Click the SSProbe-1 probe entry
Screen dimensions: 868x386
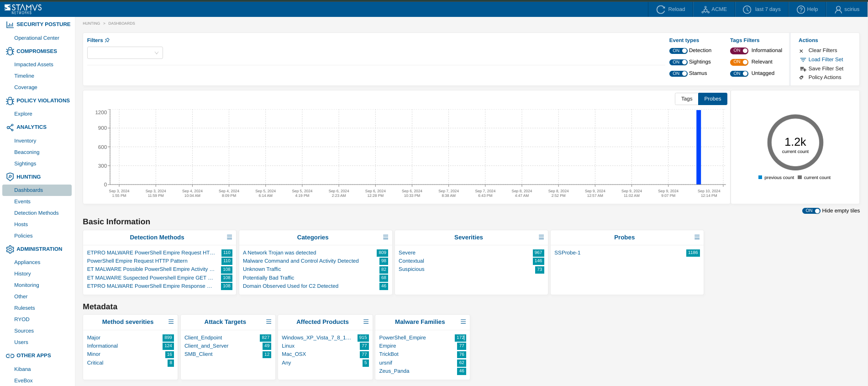click(x=567, y=253)
